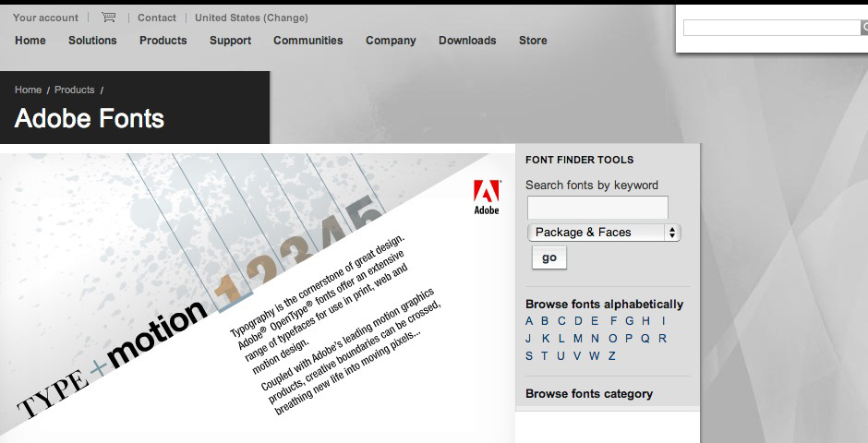868x443 pixels.
Task: Click the site search box at top
Action: pyautogui.click(x=772, y=28)
